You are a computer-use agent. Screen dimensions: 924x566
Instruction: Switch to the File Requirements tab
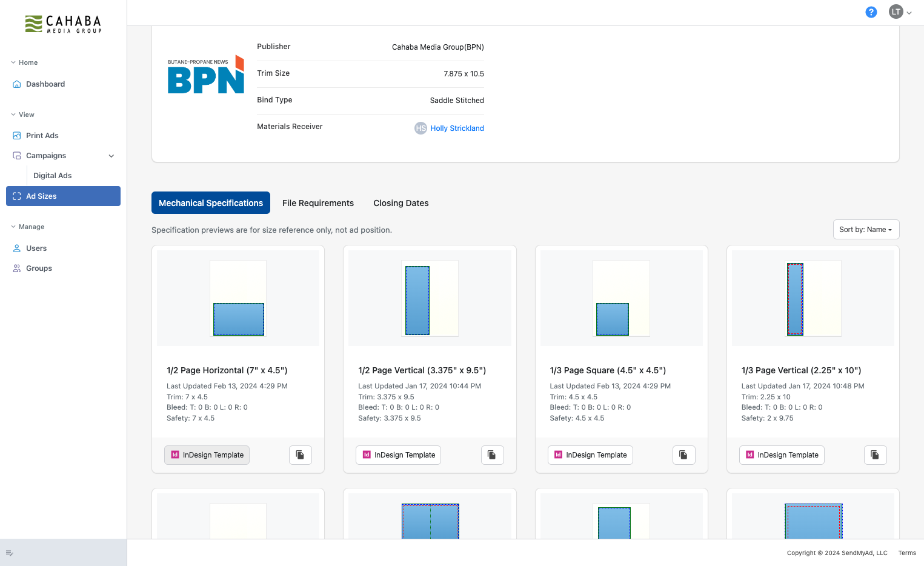tap(318, 203)
